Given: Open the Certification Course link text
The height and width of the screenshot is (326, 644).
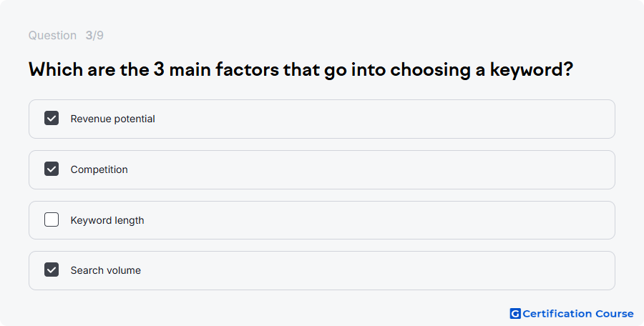Looking at the screenshot, I should click(x=578, y=314).
